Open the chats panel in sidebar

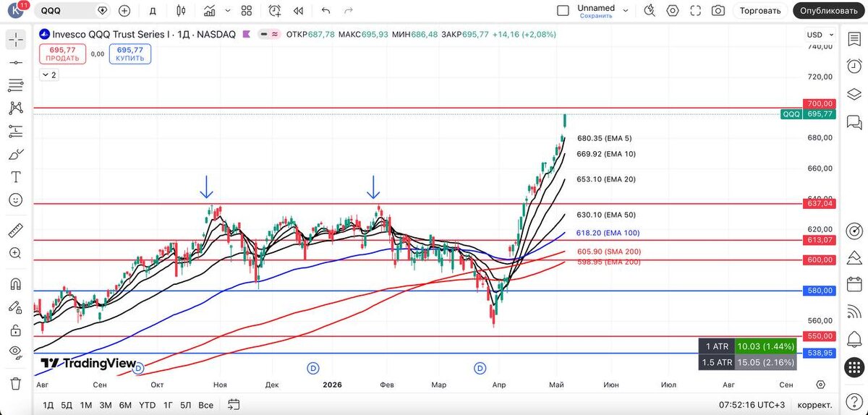(x=854, y=121)
